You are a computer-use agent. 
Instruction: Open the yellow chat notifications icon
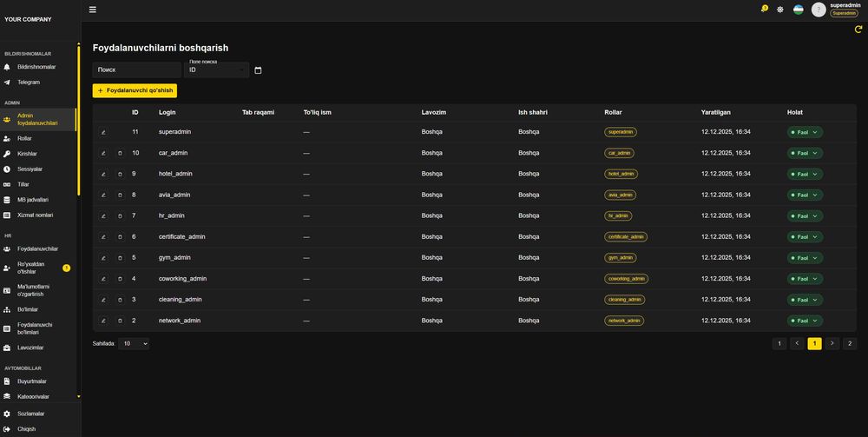[x=764, y=9]
